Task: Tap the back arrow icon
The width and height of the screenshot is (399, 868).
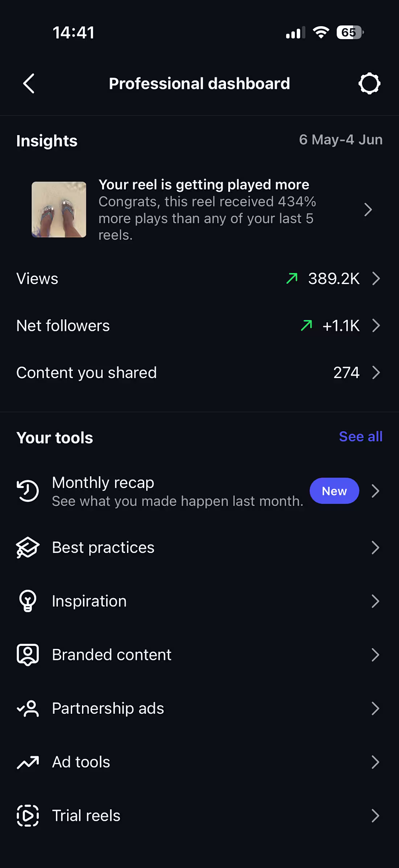Action: click(29, 83)
